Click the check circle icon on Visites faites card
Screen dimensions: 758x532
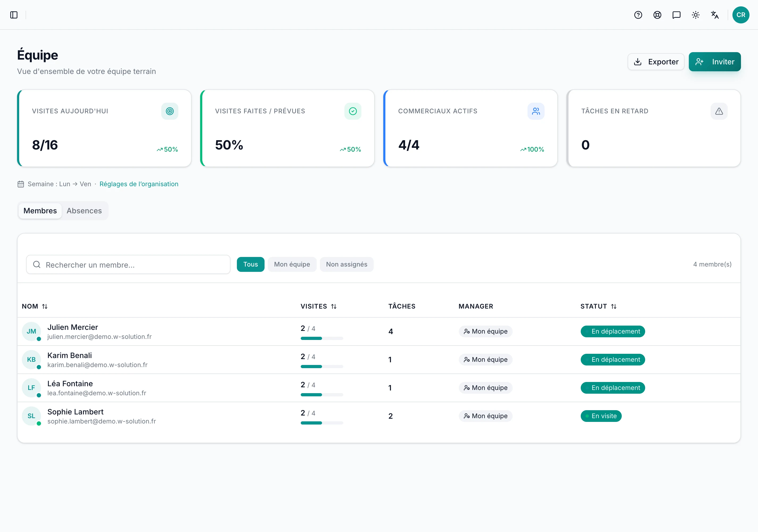(353, 111)
